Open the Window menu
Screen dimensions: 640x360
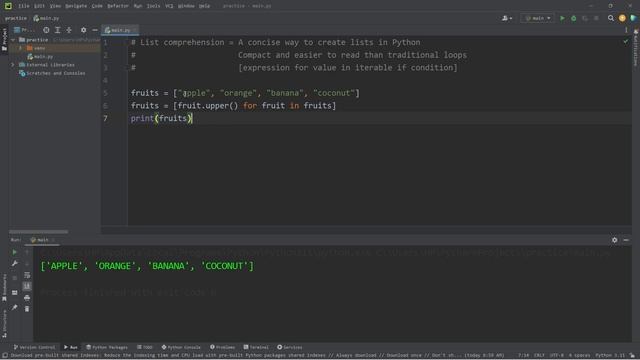pyautogui.click(x=186, y=6)
